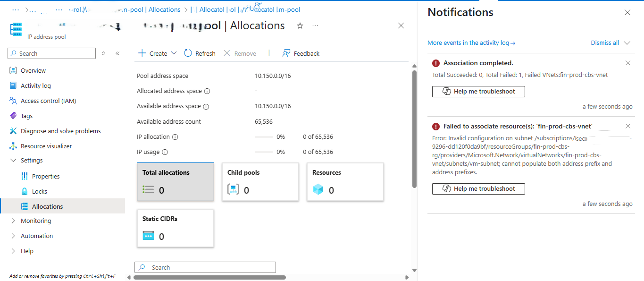The height and width of the screenshot is (281, 644).
Task: Click the ellipsis next to the favorite star
Action: [x=315, y=26]
